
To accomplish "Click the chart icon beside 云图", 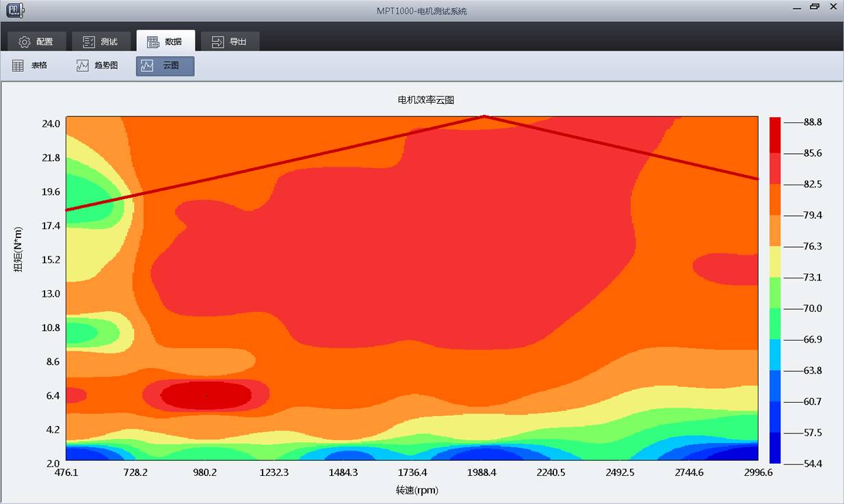I will coord(147,66).
